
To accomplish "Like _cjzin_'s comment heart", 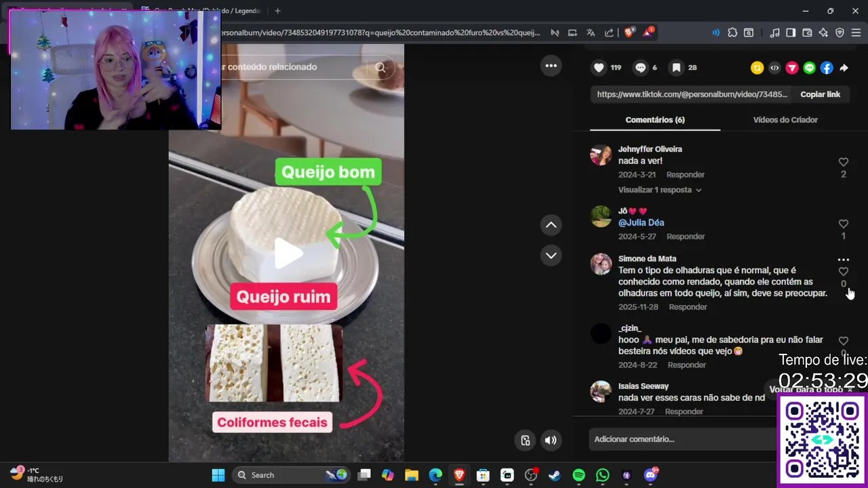I will pyautogui.click(x=844, y=341).
